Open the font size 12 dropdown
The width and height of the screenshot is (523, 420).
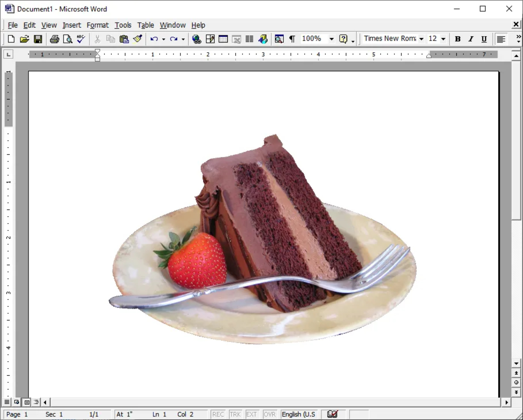click(443, 39)
